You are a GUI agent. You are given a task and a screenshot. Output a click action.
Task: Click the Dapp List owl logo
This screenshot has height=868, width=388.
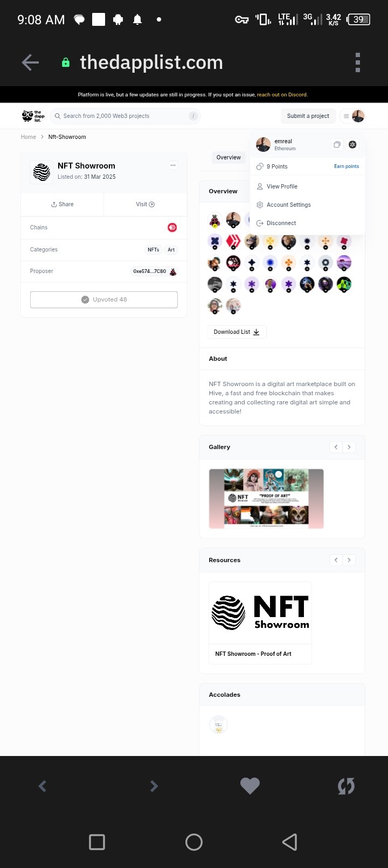click(x=33, y=116)
